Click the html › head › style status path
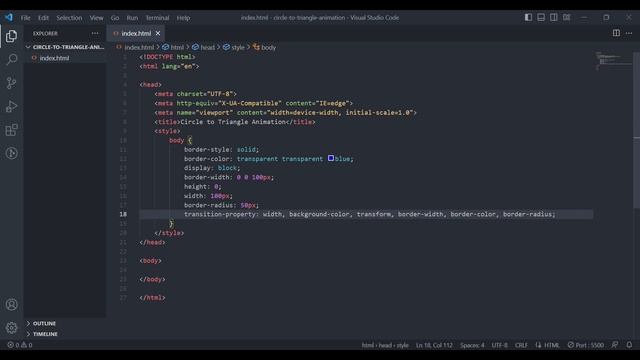The image size is (640, 360). (x=385, y=345)
